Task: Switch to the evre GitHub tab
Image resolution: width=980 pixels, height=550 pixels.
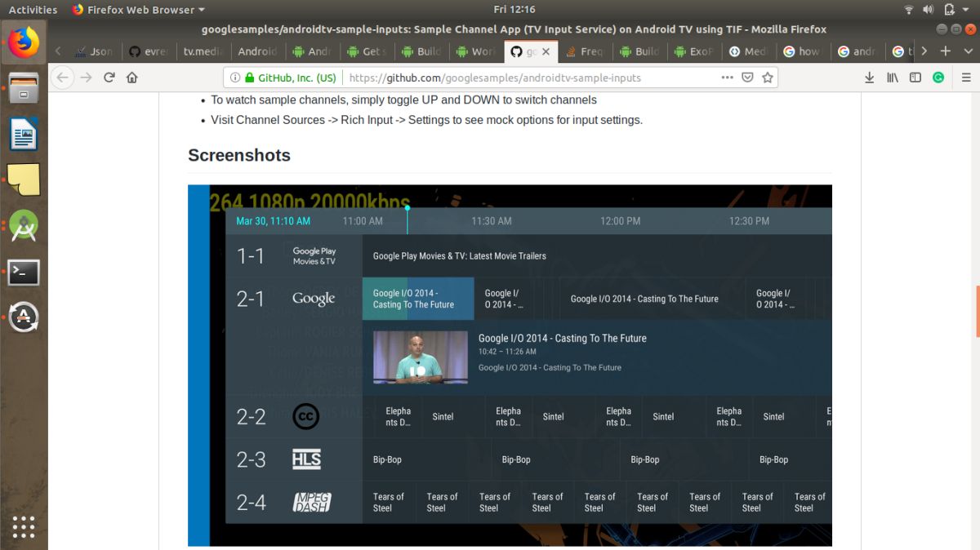Action: click(149, 51)
